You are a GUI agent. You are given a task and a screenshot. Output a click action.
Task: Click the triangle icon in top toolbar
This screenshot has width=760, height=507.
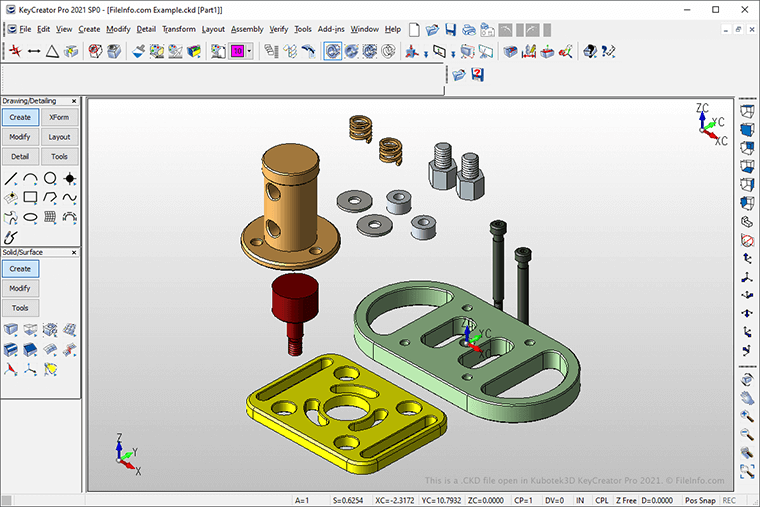(x=52, y=51)
